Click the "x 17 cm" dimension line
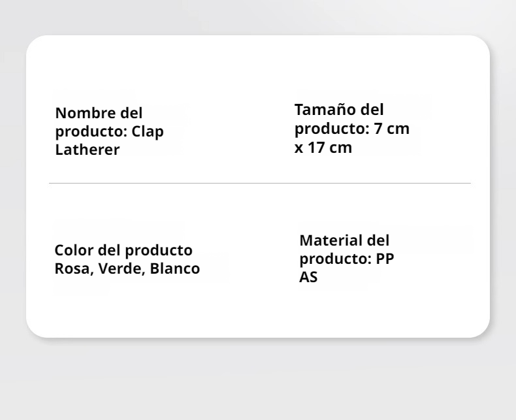This screenshot has width=516, height=420. 323,148
